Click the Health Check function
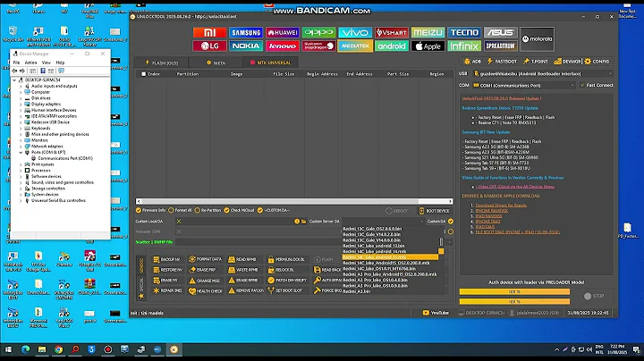644x361 pixels. 206,290
